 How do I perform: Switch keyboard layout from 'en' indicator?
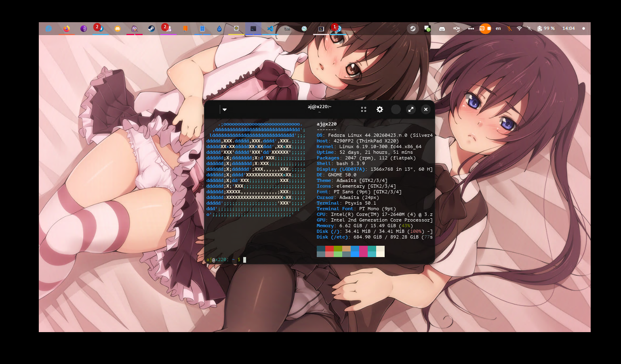click(498, 29)
